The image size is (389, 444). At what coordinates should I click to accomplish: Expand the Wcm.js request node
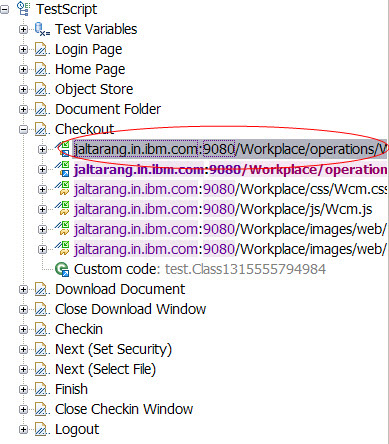pos(42,210)
